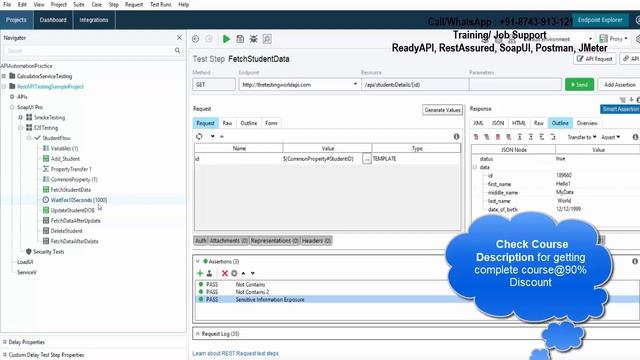Click the info icon in Assertions panel header

(x=635, y=261)
